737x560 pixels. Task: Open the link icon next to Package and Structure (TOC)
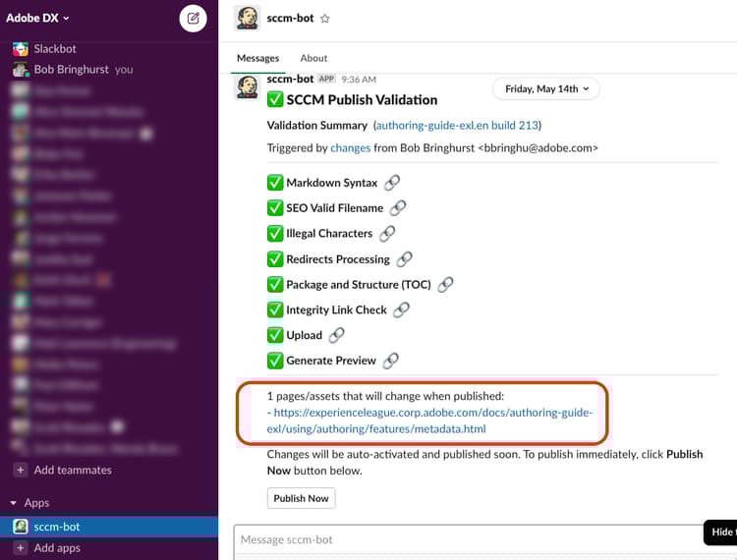[445, 284]
